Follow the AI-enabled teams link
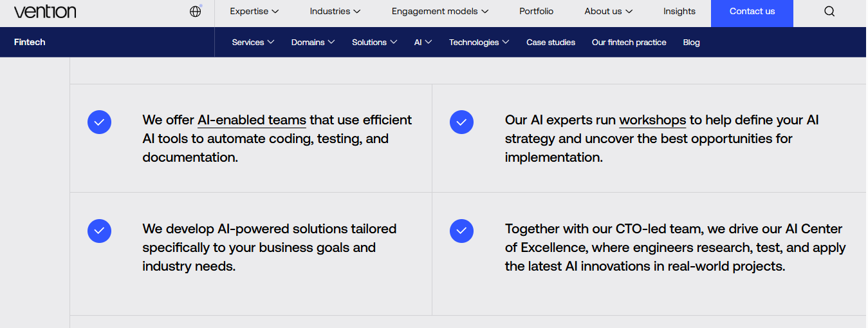 click(x=252, y=121)
